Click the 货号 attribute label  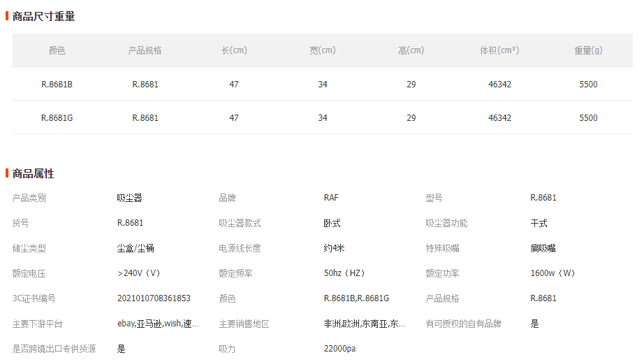pyautogui.click(x=20, y=223)
